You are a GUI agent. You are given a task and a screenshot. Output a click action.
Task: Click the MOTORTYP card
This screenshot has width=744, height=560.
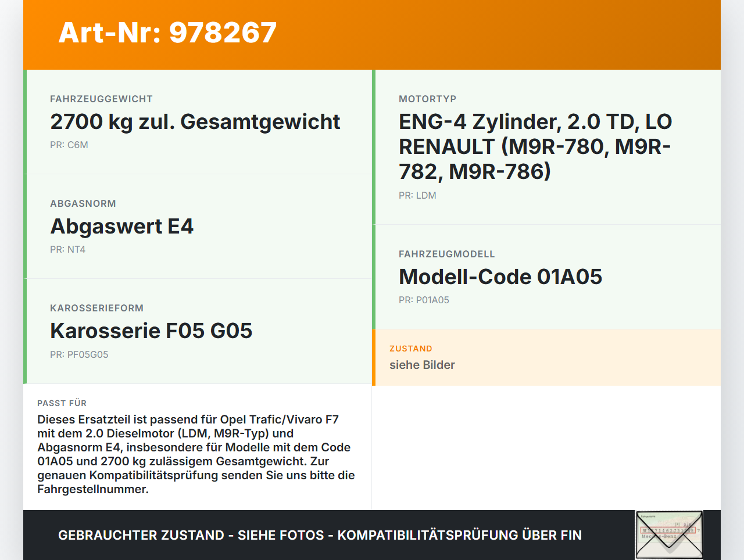point(546,146)
